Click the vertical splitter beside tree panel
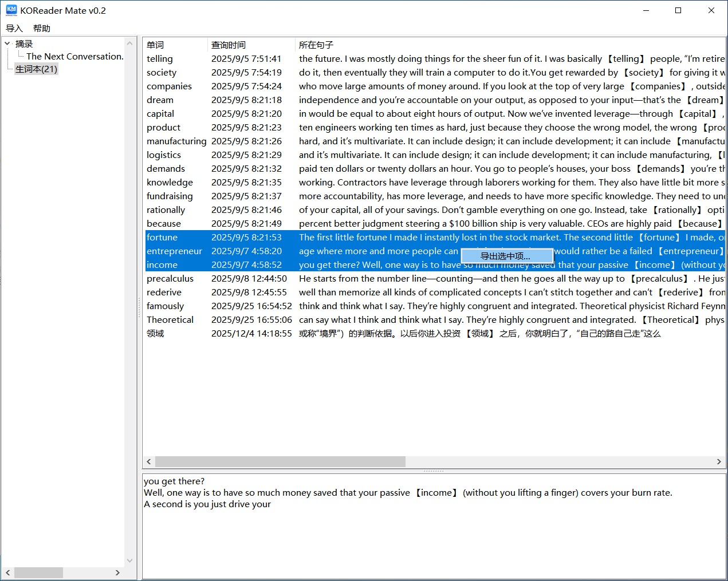 139,308
